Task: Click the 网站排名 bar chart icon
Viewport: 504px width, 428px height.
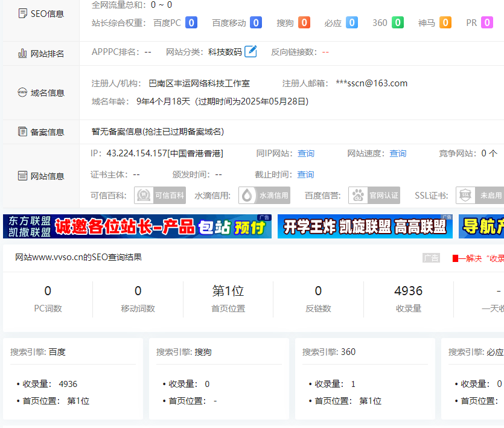Action: tap(22, 53)
